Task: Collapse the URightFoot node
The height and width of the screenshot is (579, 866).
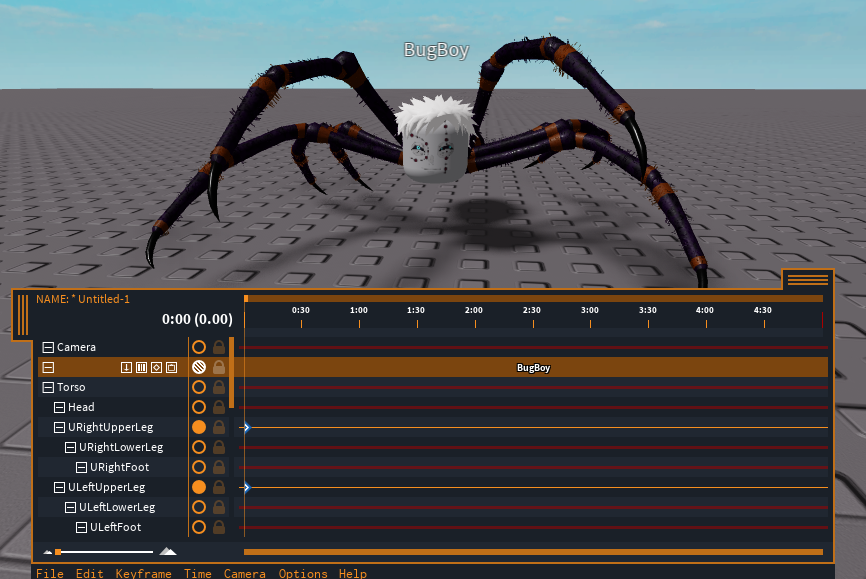Action: click(81, 467)
